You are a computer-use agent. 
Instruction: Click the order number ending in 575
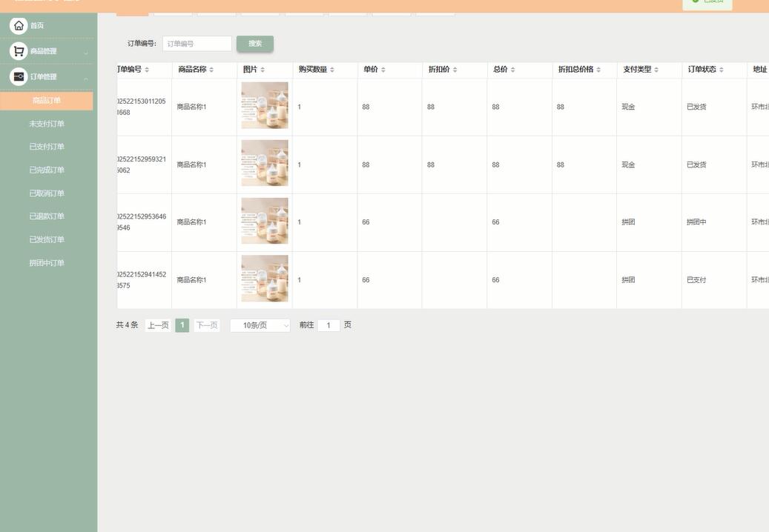pos(142,280)
